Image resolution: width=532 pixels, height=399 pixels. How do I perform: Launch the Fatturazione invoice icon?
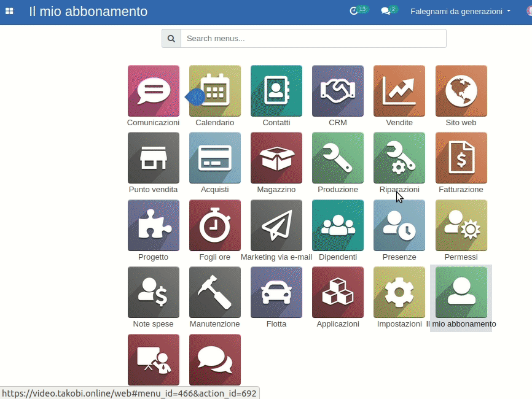click(461, 158)
